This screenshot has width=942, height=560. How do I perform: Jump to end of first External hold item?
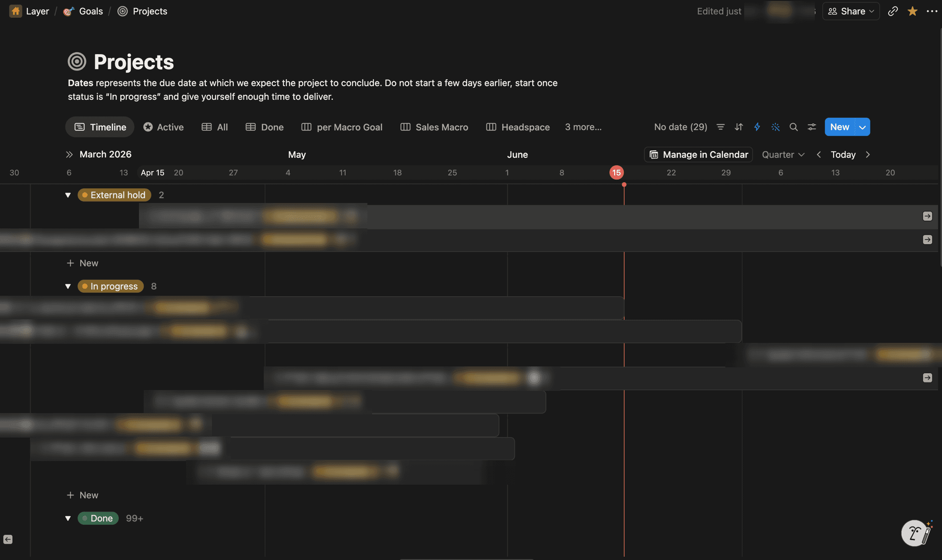[927, 216]
